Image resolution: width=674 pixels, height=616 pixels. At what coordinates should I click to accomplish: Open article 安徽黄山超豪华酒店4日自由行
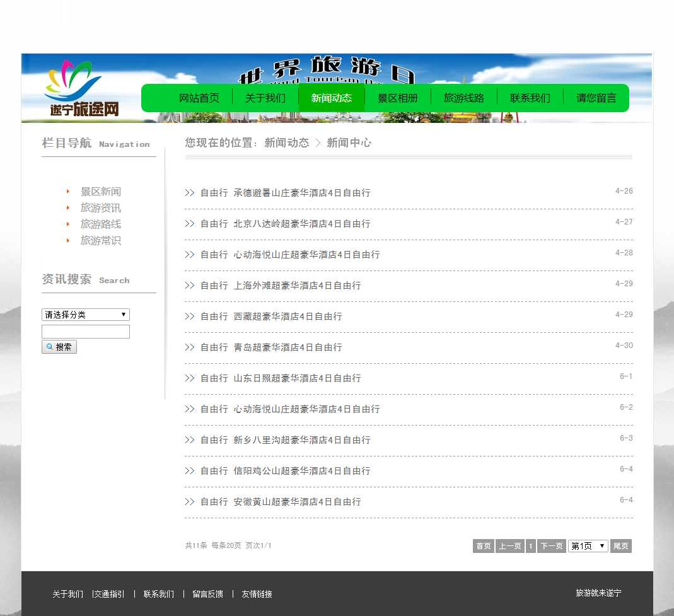[297, 502]
